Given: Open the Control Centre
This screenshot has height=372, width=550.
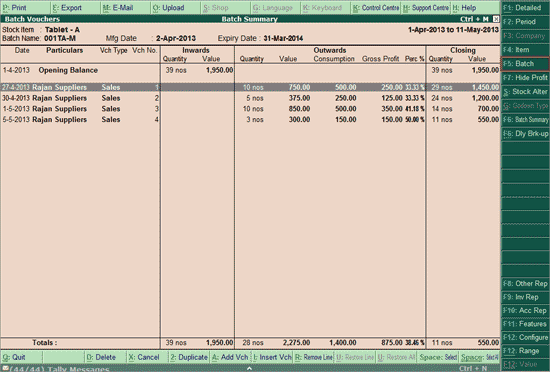Looking at the screenshot, I should coord(376,7).
